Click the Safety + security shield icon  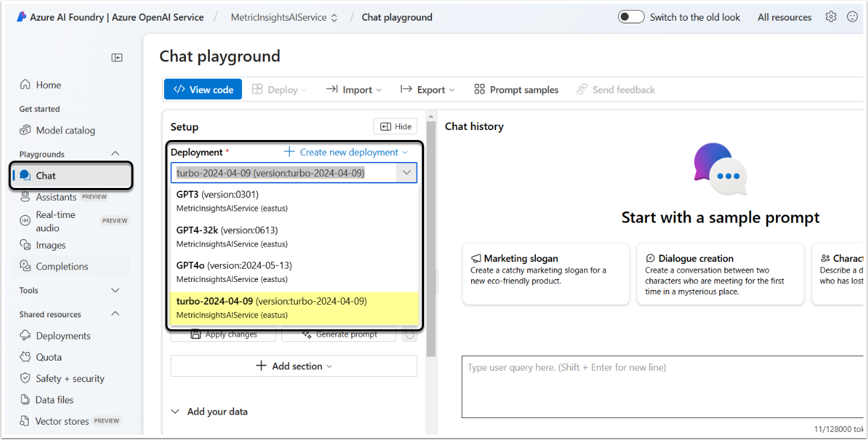(25, 378)
